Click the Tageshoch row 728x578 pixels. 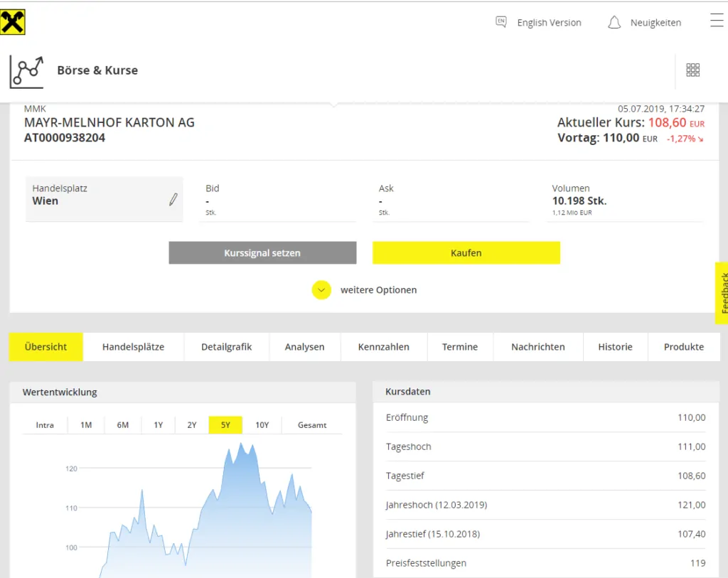(545, 446)
